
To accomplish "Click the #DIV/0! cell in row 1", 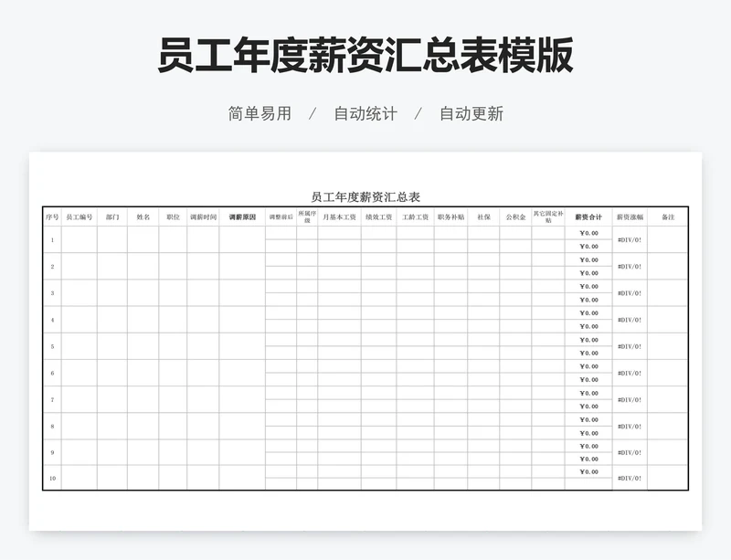I will (x=630, y=240).
